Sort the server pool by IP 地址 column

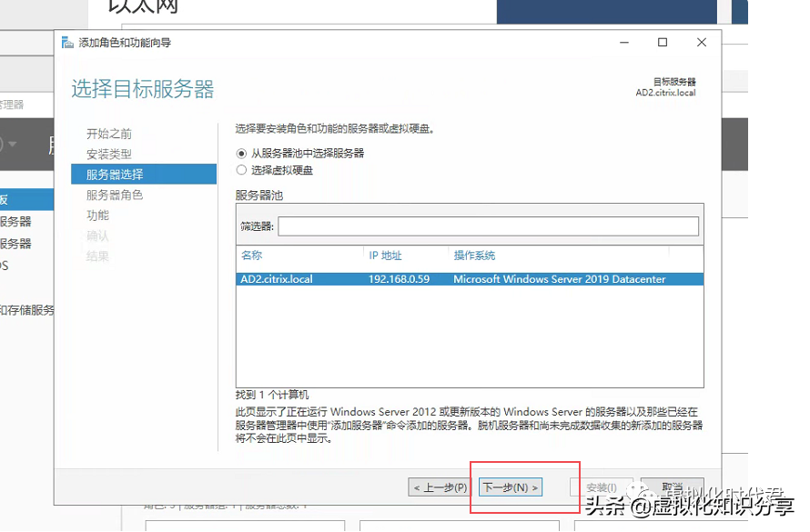[x=385, y=255]
